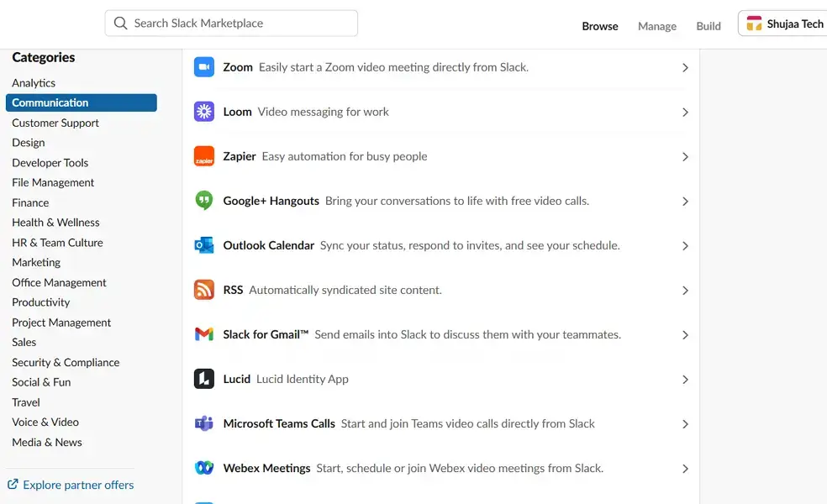Select the Customer Support category
This screenshot has width=827, height=504.
click(x=55, y=123)
